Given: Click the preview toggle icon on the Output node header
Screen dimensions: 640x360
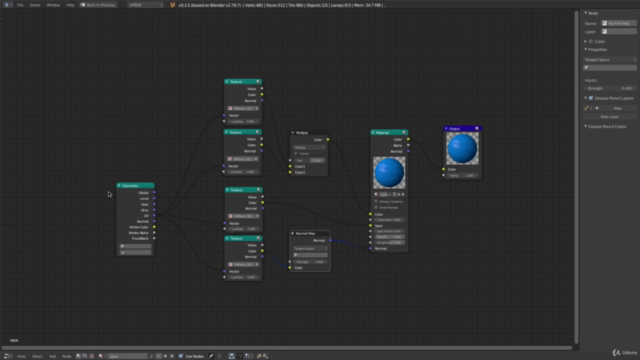Looking at the screenshot, I should tap(477, 129).
